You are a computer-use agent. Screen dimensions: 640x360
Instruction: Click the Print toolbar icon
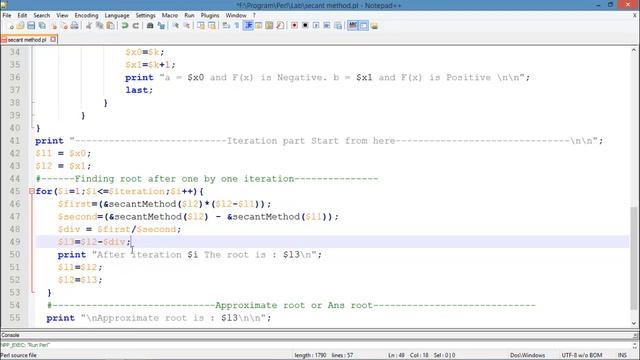74,26
